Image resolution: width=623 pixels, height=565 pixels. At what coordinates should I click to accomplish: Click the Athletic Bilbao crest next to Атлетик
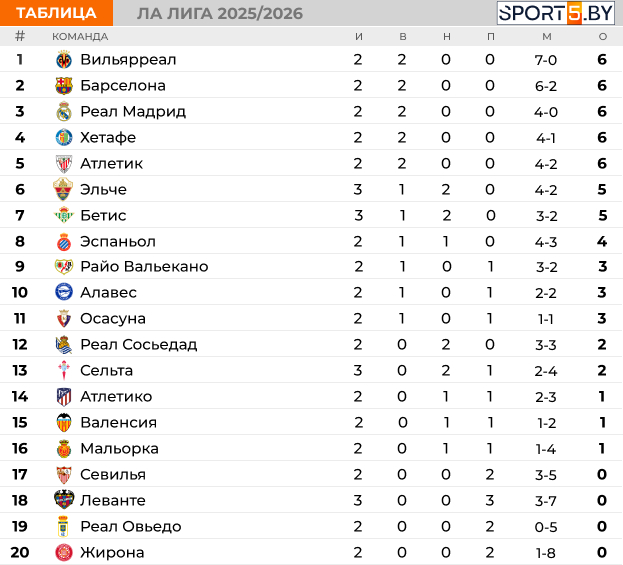point(64,164)
